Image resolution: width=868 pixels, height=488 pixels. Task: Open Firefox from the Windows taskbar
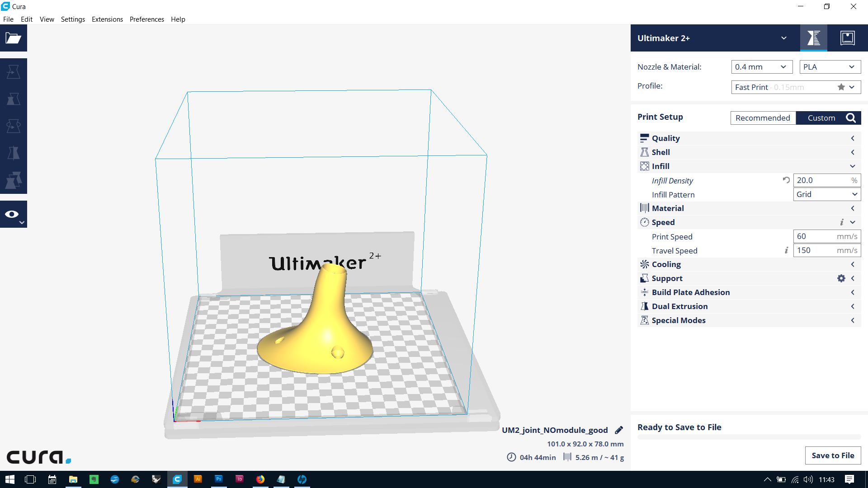[x=260, y=479]
